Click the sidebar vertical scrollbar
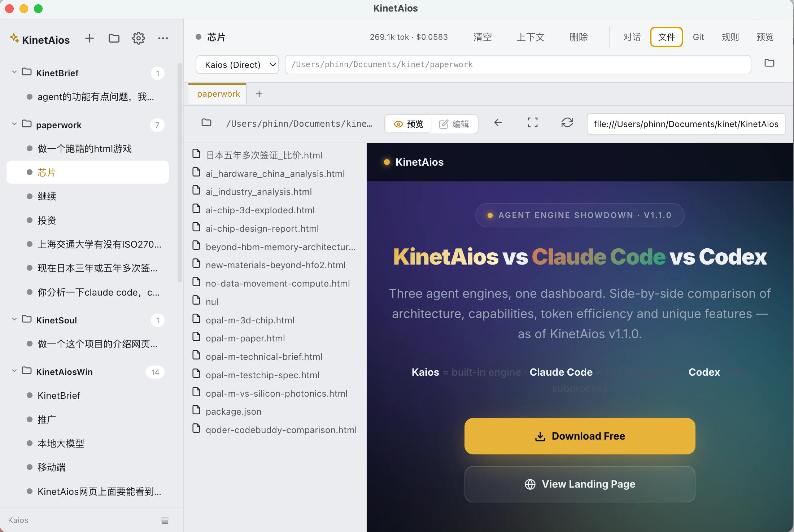The width and height of the screenshot is (794, 532). point(179,173)
